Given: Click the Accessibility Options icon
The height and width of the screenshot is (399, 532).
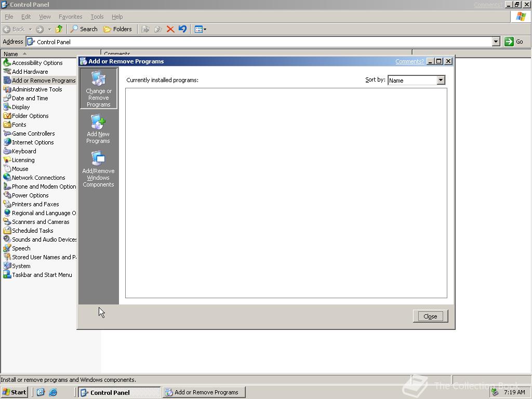Looking at the screenshot, I should (x=7, y=62).
